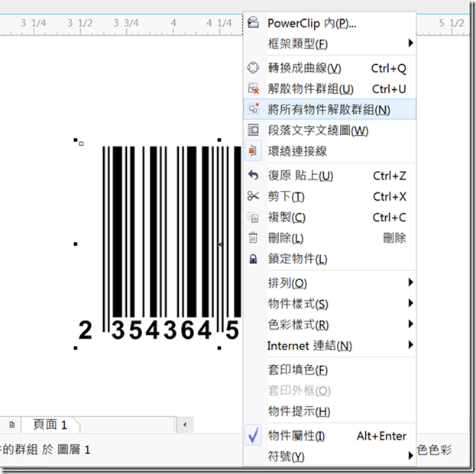Click the barcode digits 354364

pos(161,330)
